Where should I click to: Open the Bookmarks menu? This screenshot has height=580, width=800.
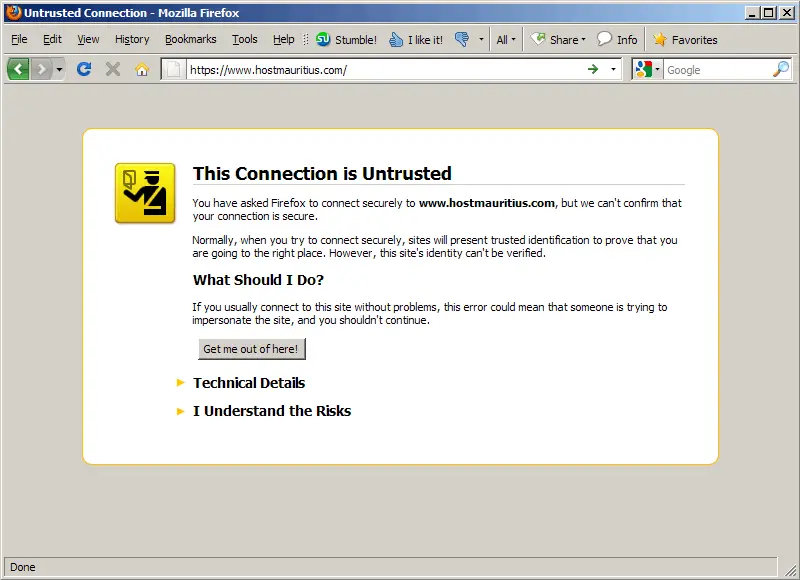190,39
